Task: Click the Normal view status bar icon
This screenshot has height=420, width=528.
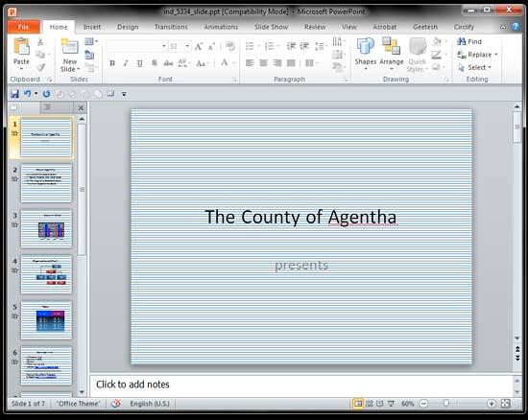Action: coord(358,403)
